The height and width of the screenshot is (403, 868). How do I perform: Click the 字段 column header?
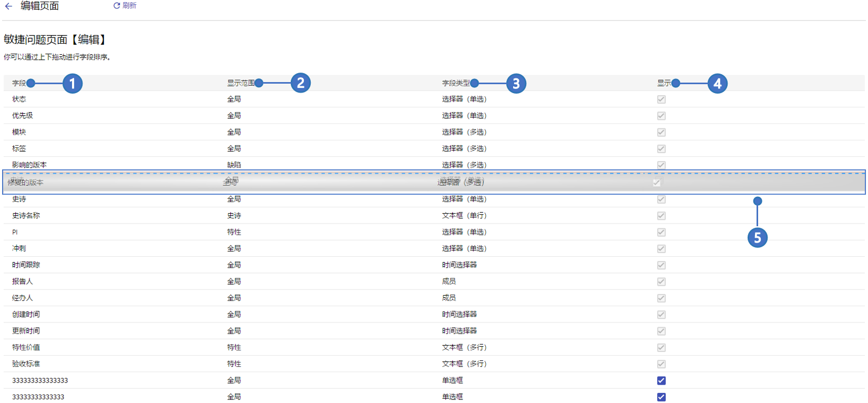(x=19, y=83)
